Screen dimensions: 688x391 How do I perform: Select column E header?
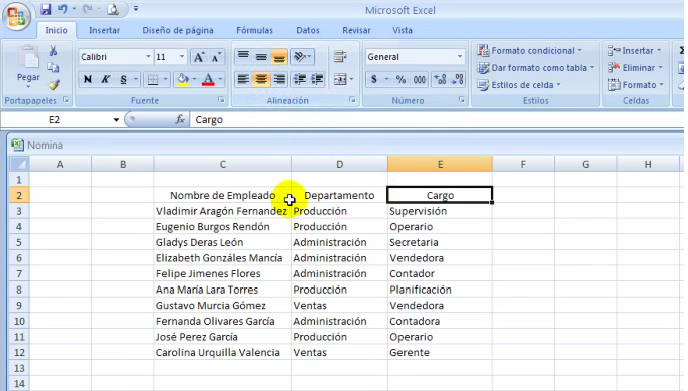tap(440, 164)
